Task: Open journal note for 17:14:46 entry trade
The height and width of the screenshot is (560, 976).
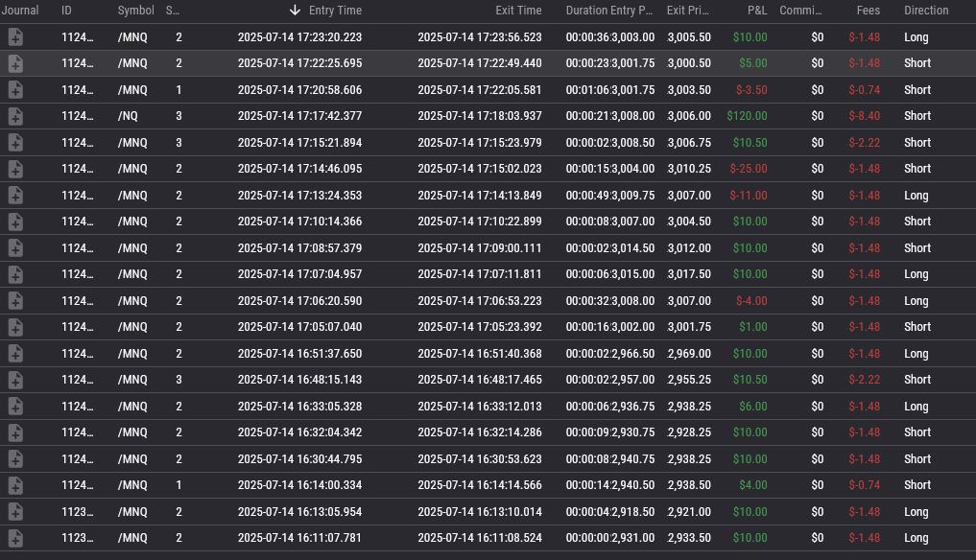Action: [x=15, y=169]
